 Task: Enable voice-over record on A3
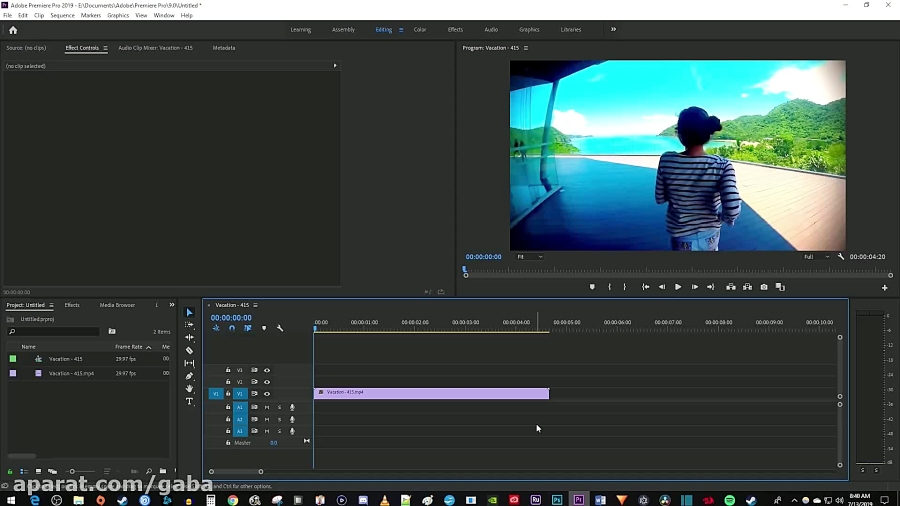(292, 431)
